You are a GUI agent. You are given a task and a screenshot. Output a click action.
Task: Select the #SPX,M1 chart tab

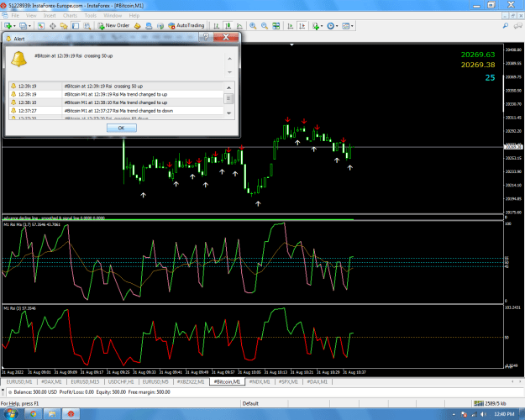(288, 382)
